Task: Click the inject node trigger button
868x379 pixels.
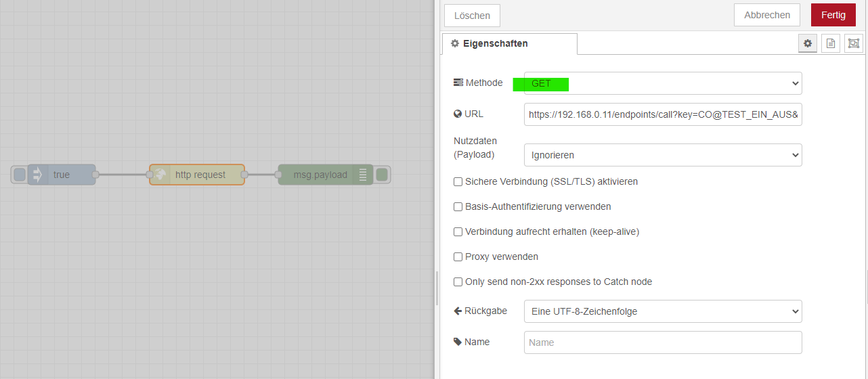Action: pyautogui.click(x=20, y=175)
